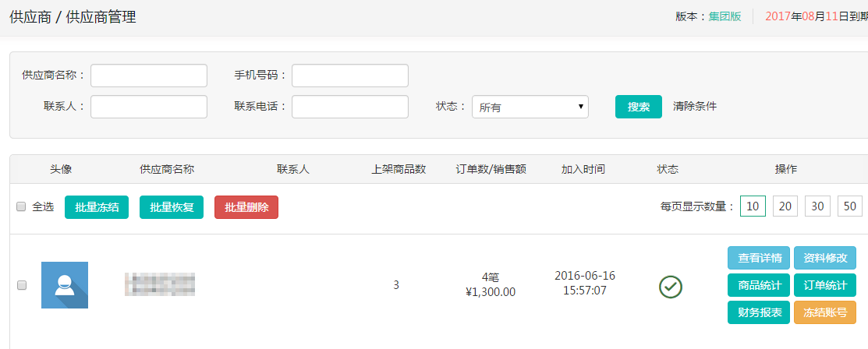Click the 集团版 version link
868x349 pixels.
(725, 16)
